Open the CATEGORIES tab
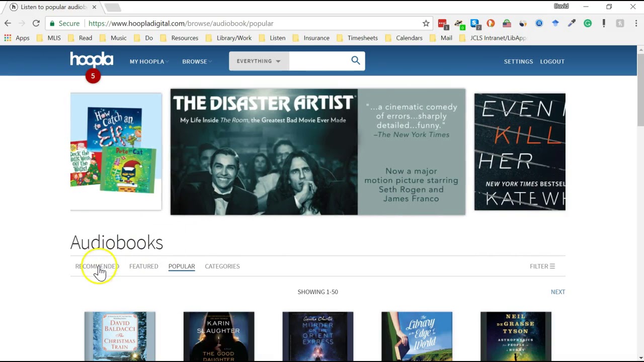The width and height of the screenshot is (644, 362). 222,266
